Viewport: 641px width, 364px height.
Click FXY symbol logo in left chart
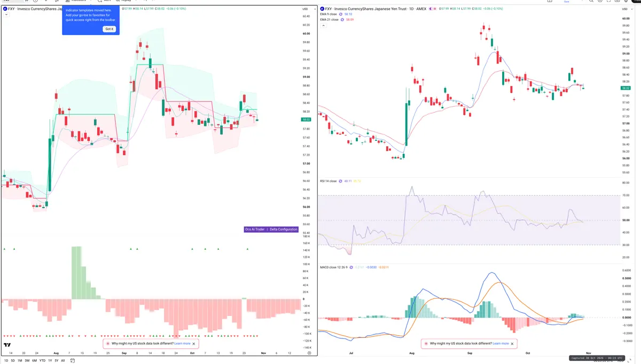tap(5, 9)
